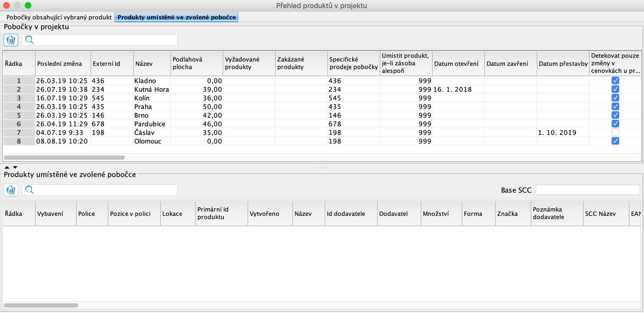
Task: Collapse panel with the up arrow splitter
Action: pos(7,167)
